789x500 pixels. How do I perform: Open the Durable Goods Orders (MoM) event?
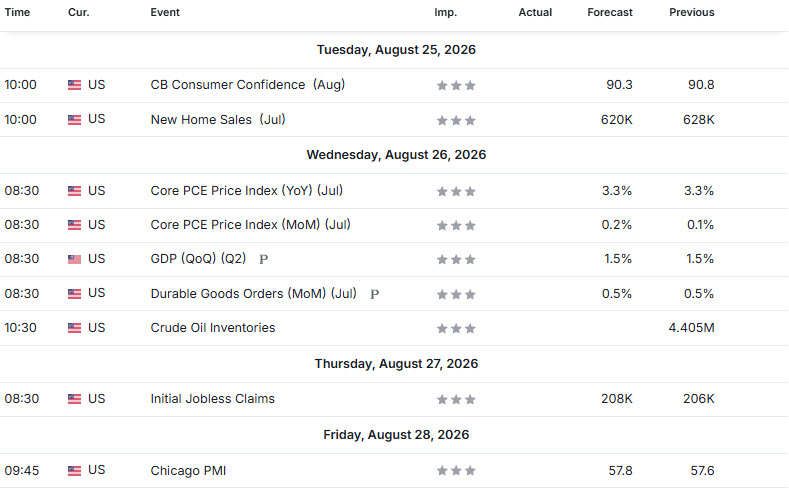[254, 293]
